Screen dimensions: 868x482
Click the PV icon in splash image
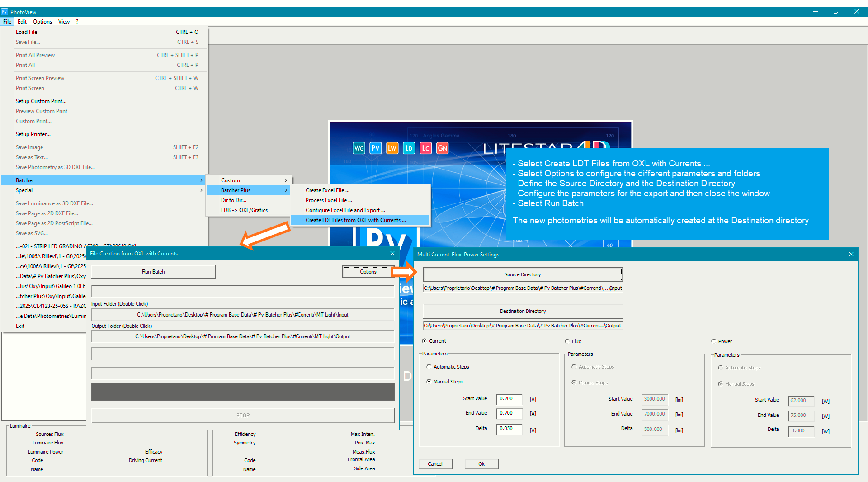(376, 148)
